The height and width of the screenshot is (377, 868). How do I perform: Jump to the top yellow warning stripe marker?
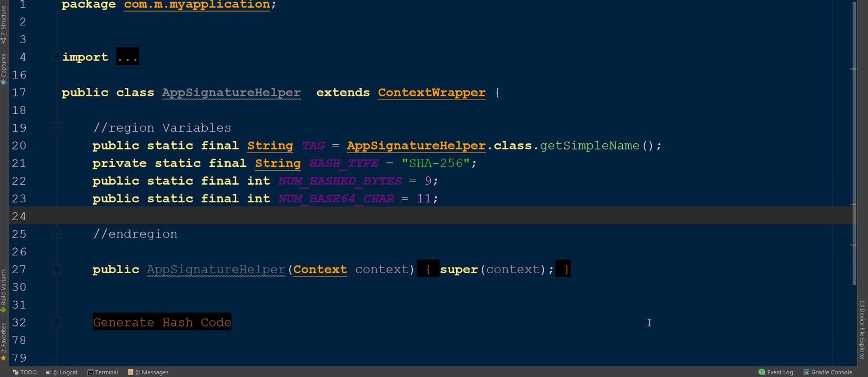coord(853,69)
